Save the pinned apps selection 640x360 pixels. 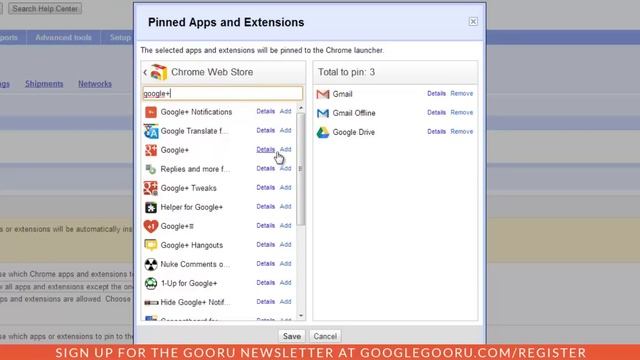pyautogui.click(x=291, y=336)
